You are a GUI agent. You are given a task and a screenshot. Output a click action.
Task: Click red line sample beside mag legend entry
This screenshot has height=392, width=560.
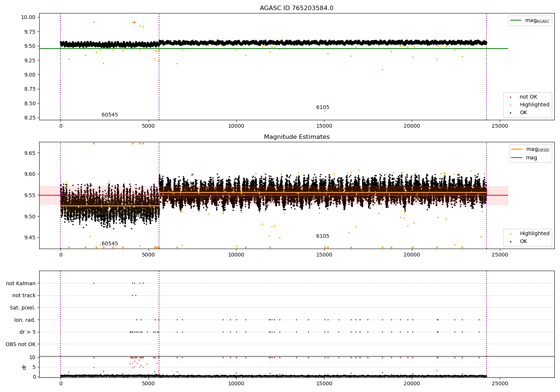point(517,158)
